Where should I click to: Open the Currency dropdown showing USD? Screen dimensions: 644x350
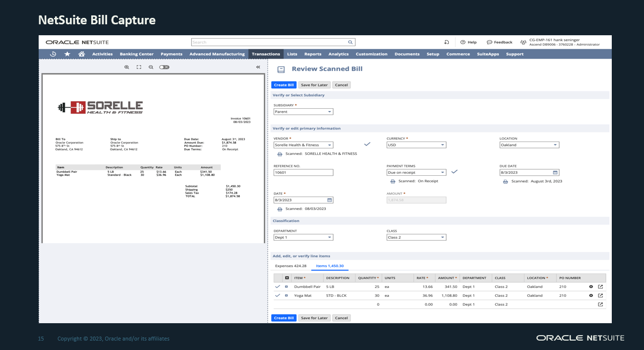click(416, 145)
